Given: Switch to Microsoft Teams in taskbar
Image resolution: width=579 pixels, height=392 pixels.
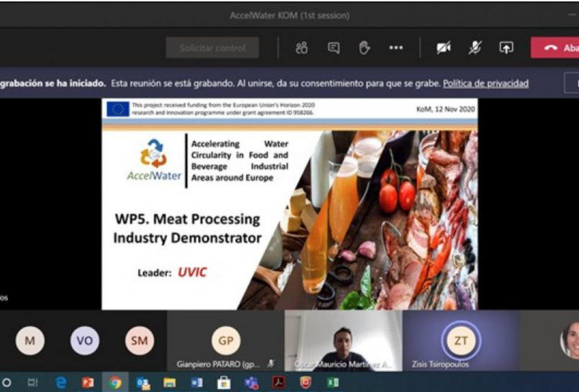Looking at the screenshot, I should click(x=251, y=382).
